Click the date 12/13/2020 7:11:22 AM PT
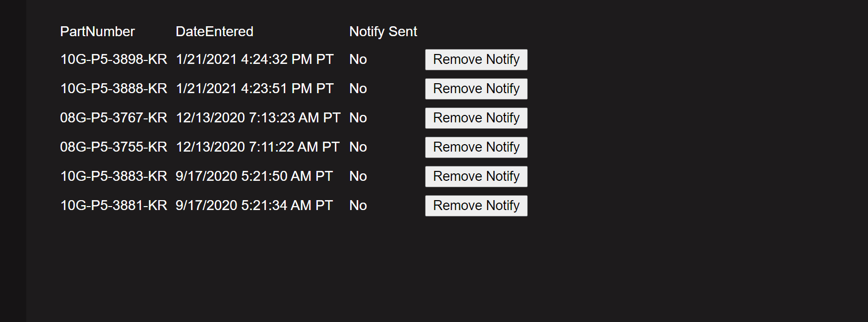The height and width of the screenshot is (322, 868). (x=257, y=147)
